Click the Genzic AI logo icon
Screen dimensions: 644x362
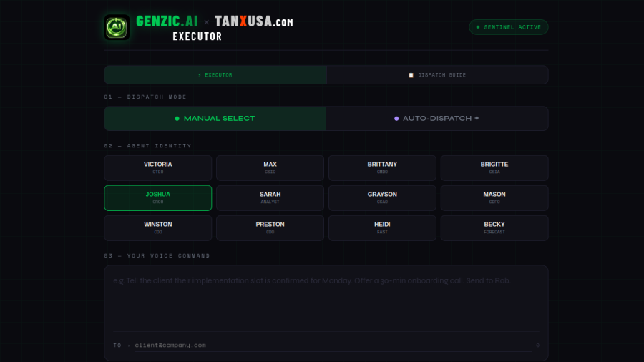(117, 27)
